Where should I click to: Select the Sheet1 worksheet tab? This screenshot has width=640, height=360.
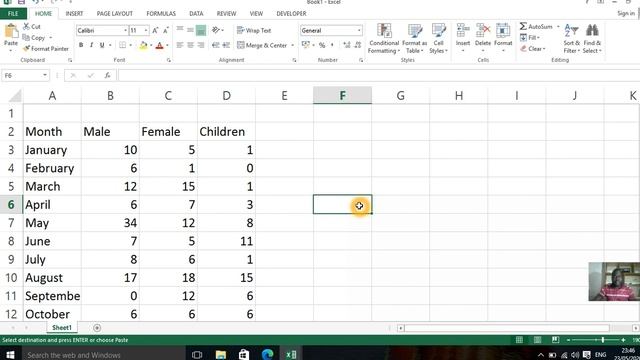(62, 328)
